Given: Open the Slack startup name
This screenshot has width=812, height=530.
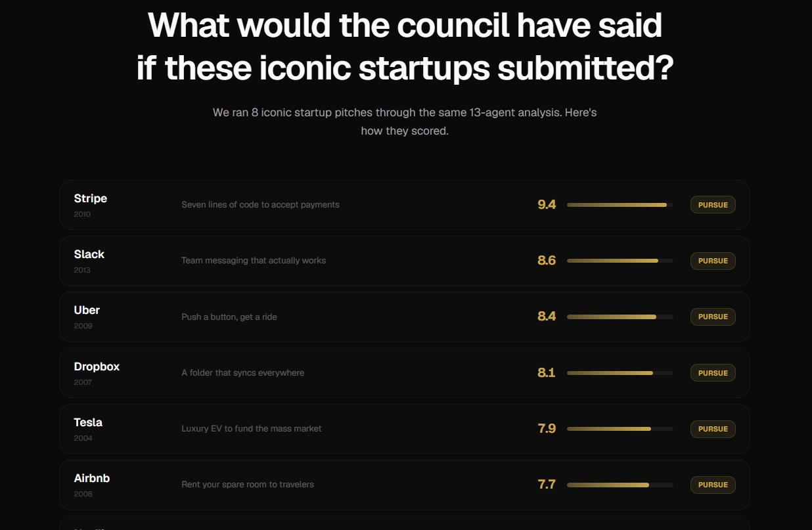Looking at the screenshot, I should [89, 254].
